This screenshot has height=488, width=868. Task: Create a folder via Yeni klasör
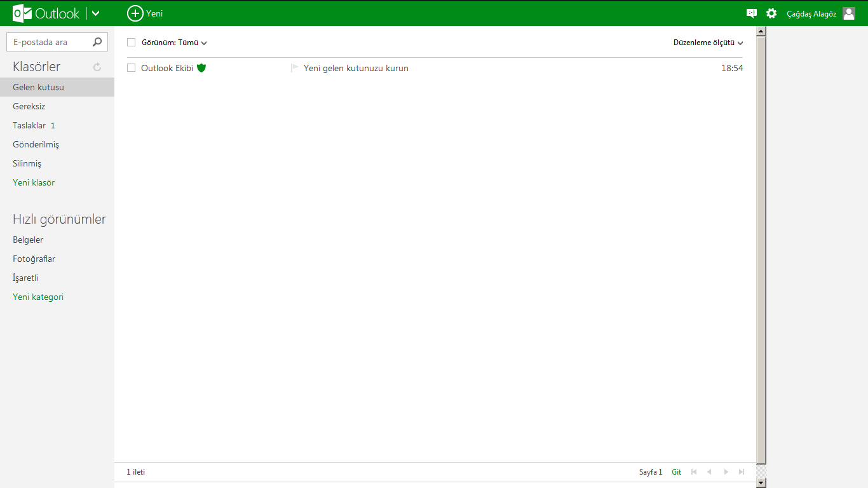[34, 182]
